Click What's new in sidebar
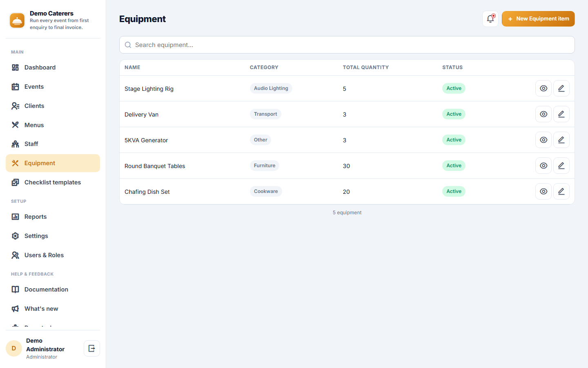This screenshot has height=368, width=588. click(53, 309)
